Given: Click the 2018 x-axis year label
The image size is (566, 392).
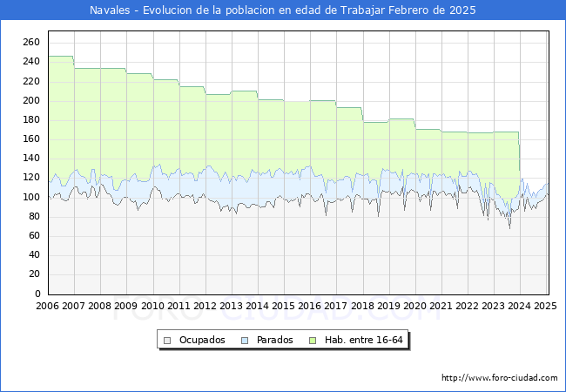Looking at the screenshot, I should [x=362, y=306].
